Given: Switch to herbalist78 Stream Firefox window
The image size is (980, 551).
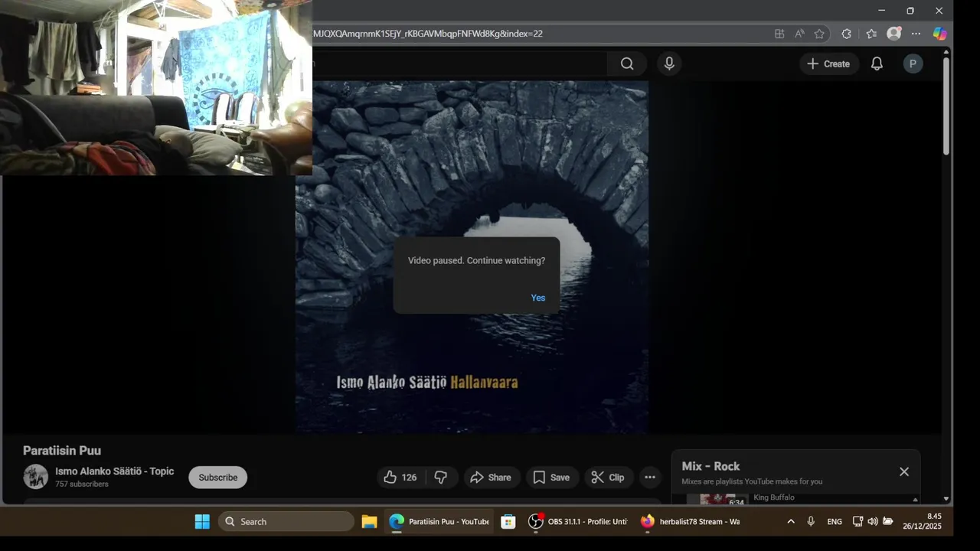Looking at the screenshot, I should tap(690, 522).
